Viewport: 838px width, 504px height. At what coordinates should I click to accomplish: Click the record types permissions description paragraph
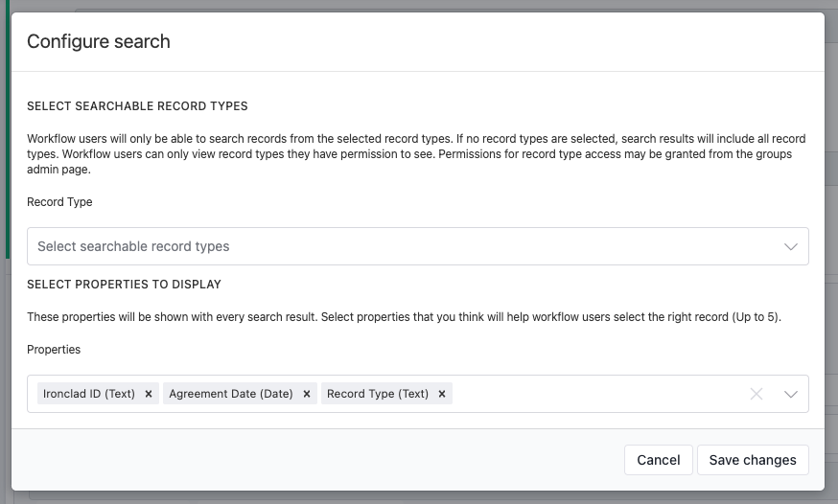coord(416,153)
